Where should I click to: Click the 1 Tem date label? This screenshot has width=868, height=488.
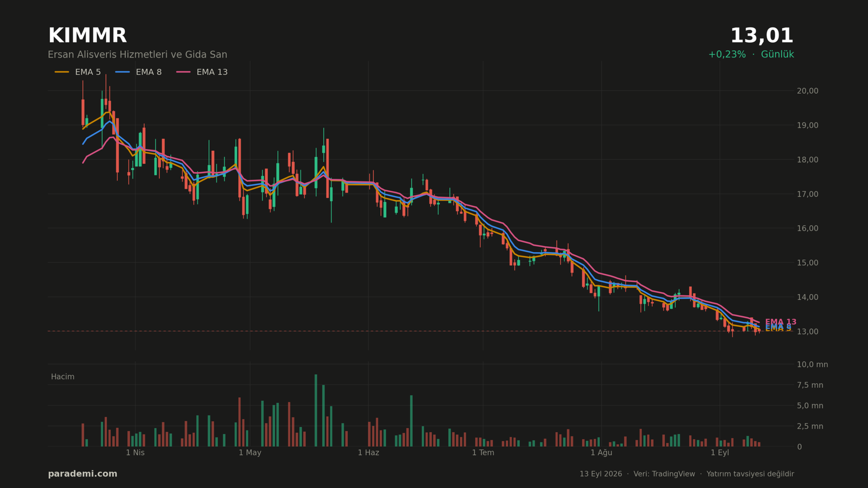tap(483, 453)
